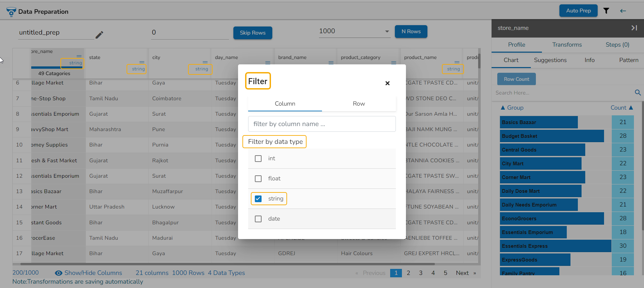Open the state column menu icon
The height and width of the screenshot is (288, 644).
(x=142, y=62)
